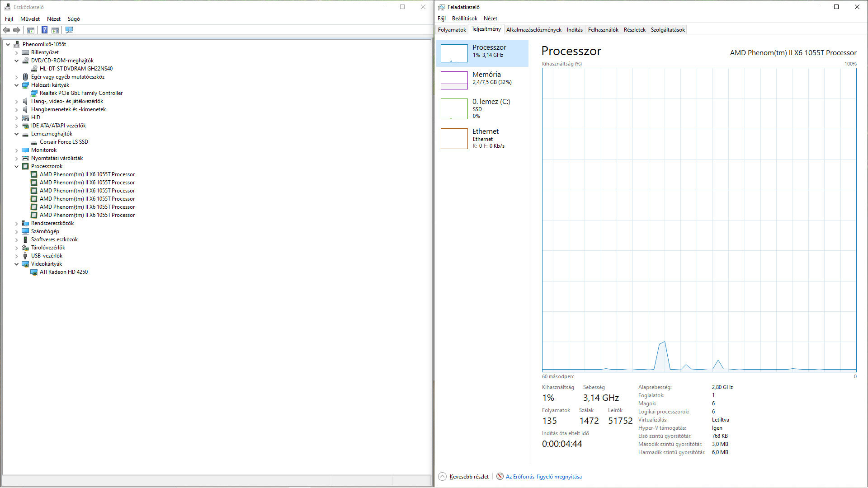
Task: Expand the USB-vezérlők category
Action: pos(17,256)
